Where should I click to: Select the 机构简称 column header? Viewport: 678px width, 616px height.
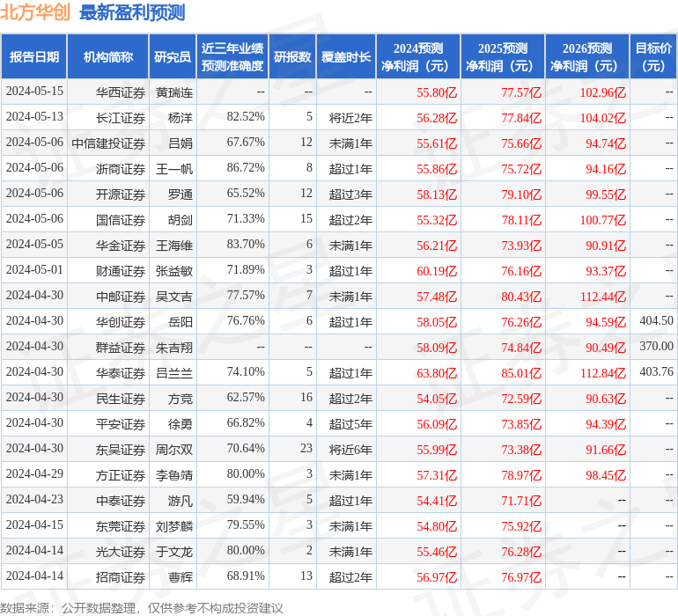click(x=108, y=57)
